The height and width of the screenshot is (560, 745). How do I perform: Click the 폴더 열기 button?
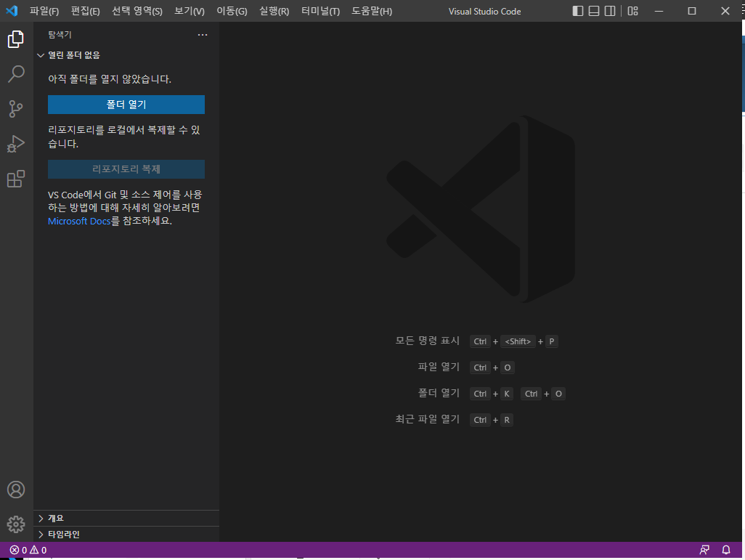[126, 105]
